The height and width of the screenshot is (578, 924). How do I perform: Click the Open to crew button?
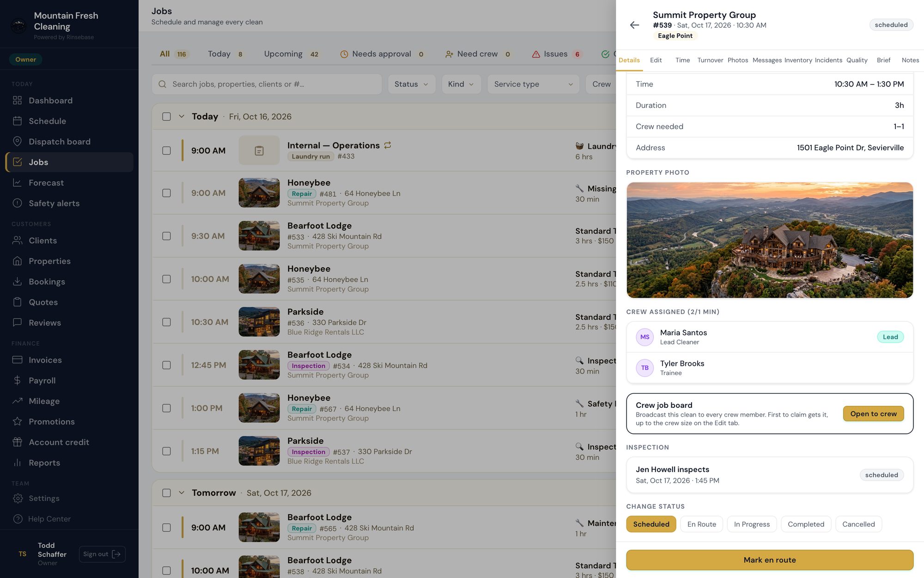point(873,414)
